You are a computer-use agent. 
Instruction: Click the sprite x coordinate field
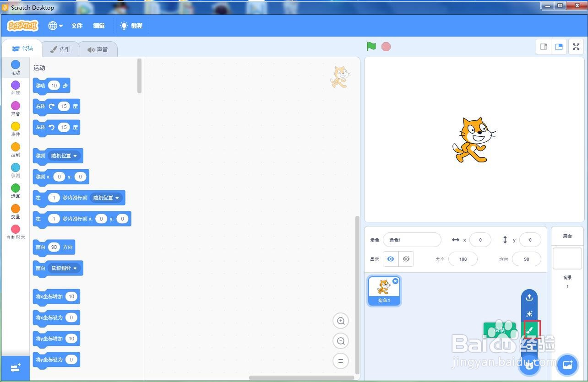tap(480, 240)
